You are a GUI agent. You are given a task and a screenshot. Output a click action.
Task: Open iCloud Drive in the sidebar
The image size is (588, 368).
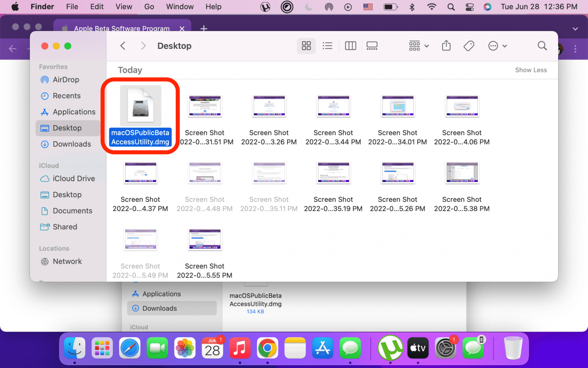tap(73, 179)
